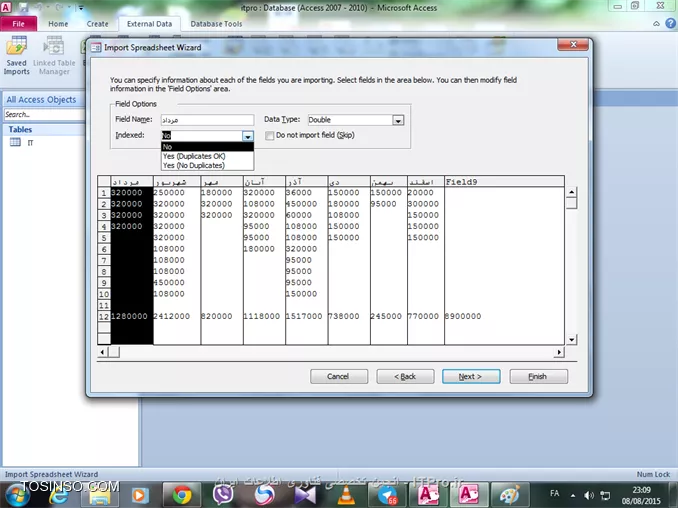
Task: Open the IT table in navigation pane
Action: pyautogui.click(x=30, y=143)
